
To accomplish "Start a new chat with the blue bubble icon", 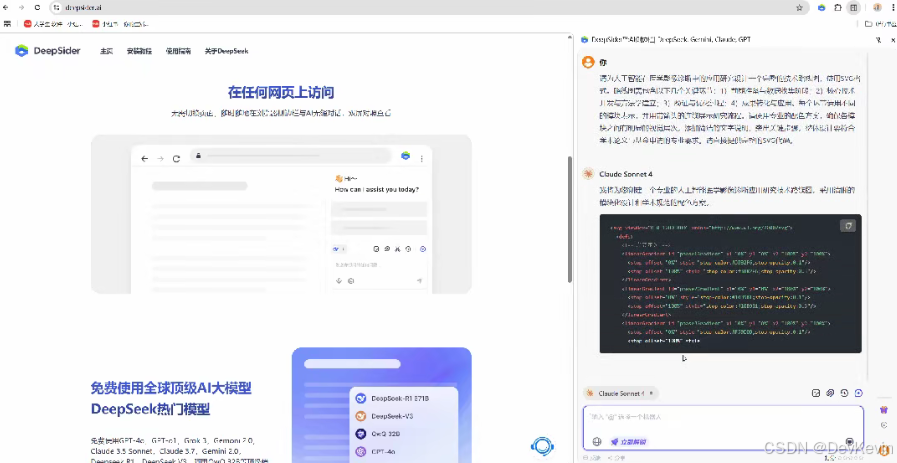I will [x=859, y=393].
